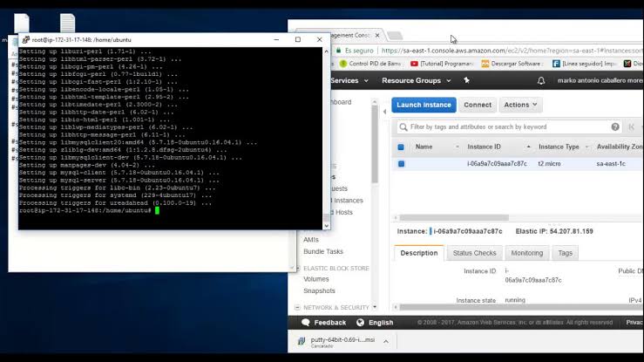Click the terminal command prompt line
Image resolution: width=644 pixels, height=362 pixels.
[x=89, y=211]
